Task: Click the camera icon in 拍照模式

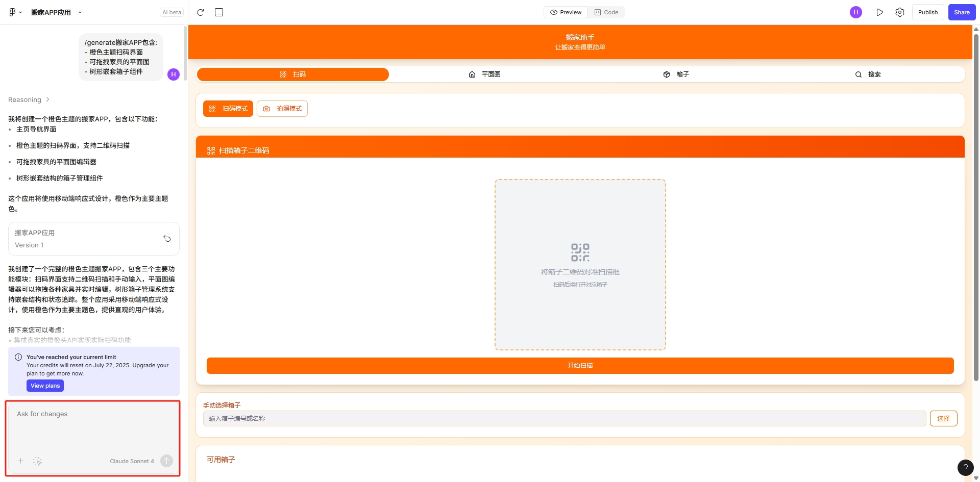Action: tap(266, 109)
